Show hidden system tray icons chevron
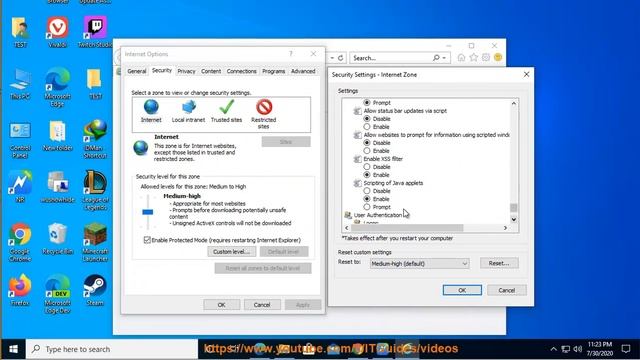 click(x=553, y=349)
